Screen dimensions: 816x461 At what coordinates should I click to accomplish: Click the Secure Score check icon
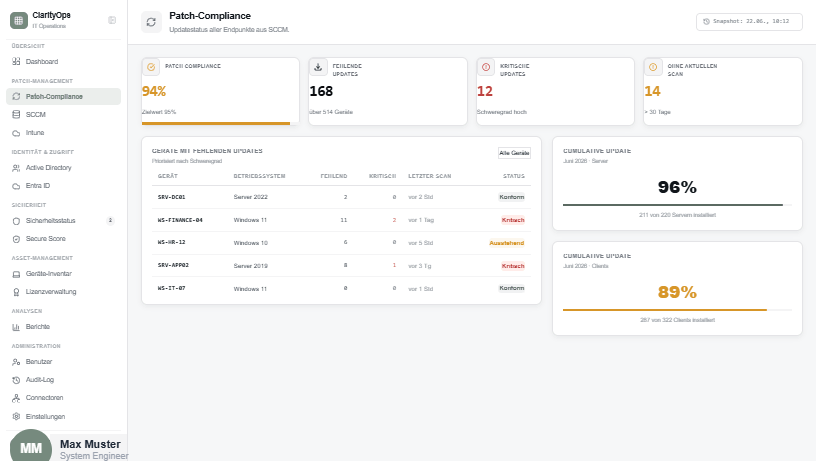point(16,239)
